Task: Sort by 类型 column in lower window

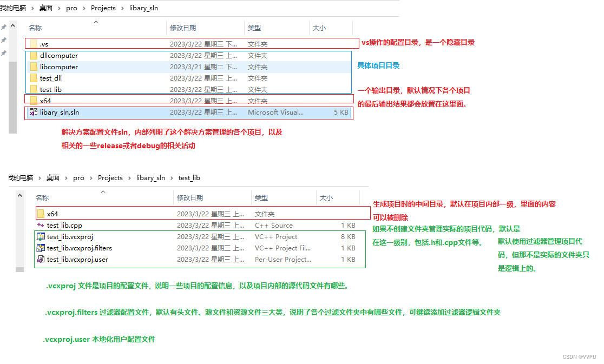Action: coord(261,198)
